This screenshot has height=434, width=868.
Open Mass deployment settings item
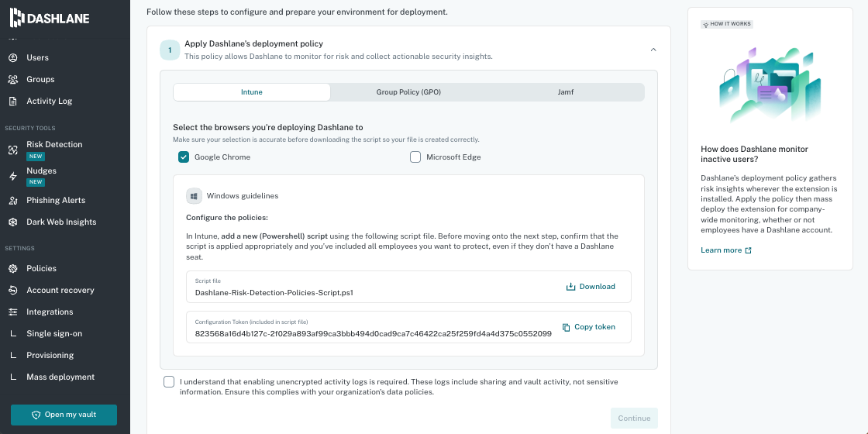[60, 377]
